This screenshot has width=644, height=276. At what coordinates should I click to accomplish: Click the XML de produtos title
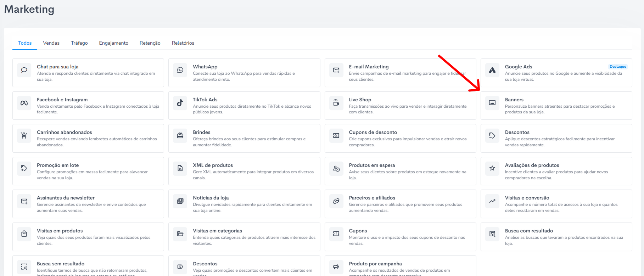213,165
